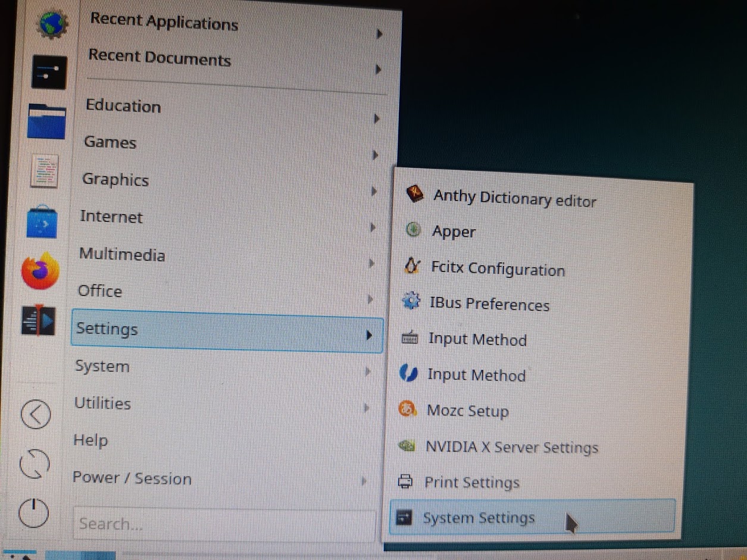Click the back arrow circle session icon
The height and width of the screenshot is (560, 747).
[36, 414]
